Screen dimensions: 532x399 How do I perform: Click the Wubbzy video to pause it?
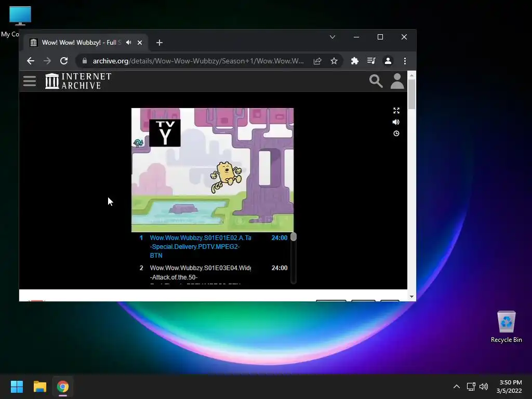212,170
